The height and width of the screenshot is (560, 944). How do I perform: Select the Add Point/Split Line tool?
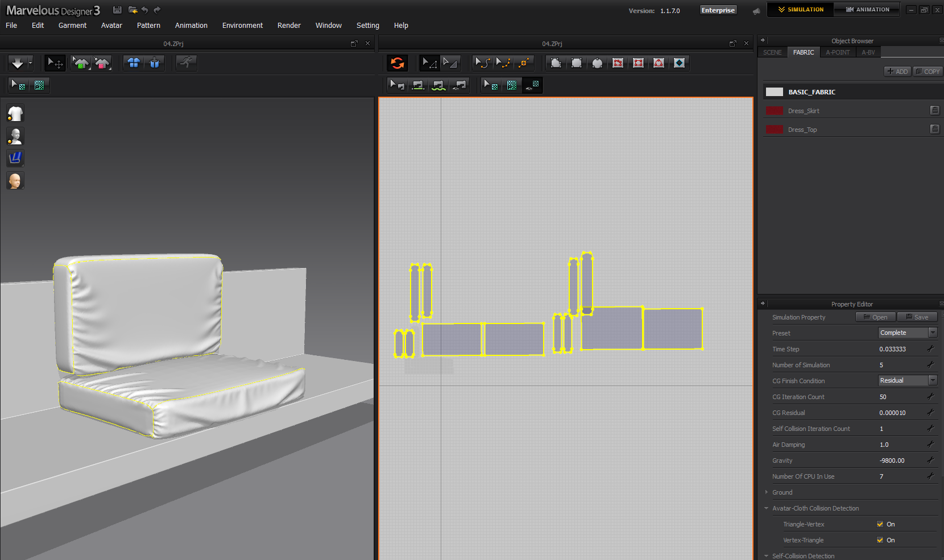[x=524, y=63]
